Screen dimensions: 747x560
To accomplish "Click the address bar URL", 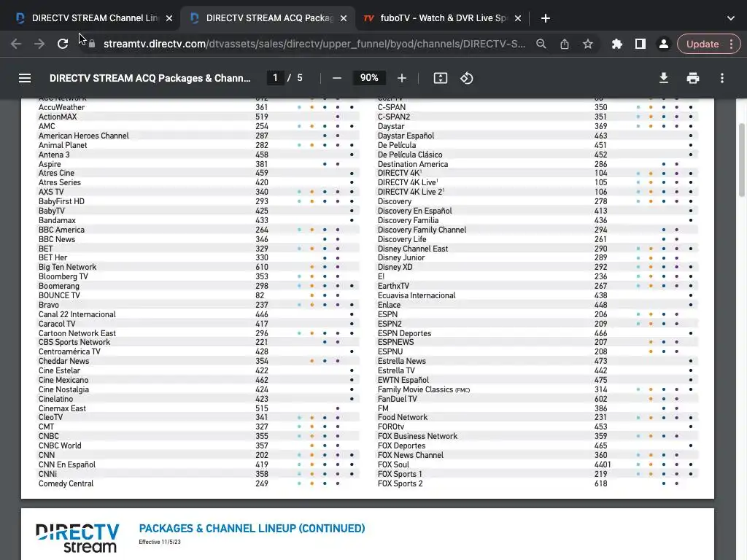I will click(314, 44).
